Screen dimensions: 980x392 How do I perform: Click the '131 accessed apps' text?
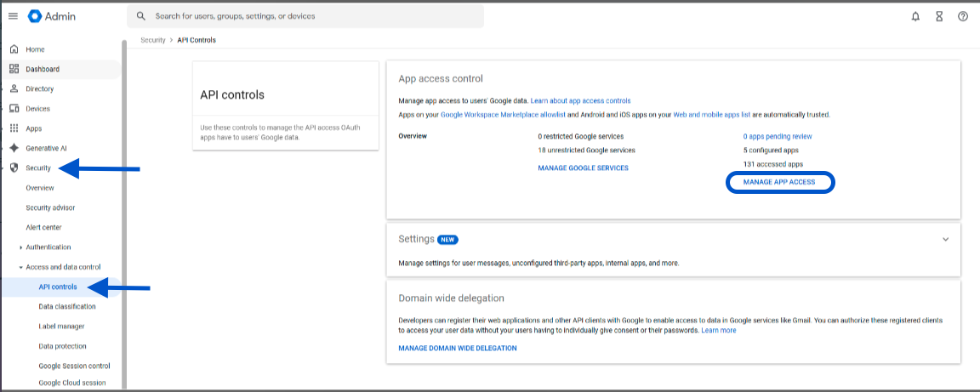coord(772,164)
